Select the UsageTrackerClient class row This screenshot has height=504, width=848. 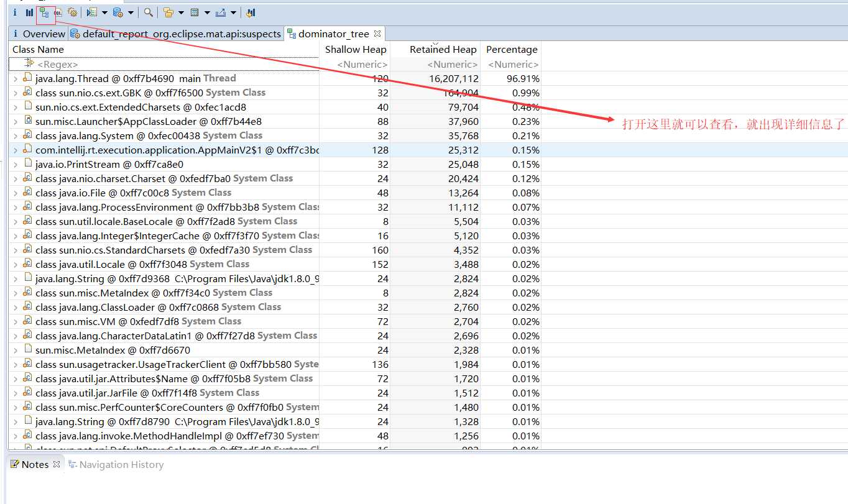tap(275, 364)
